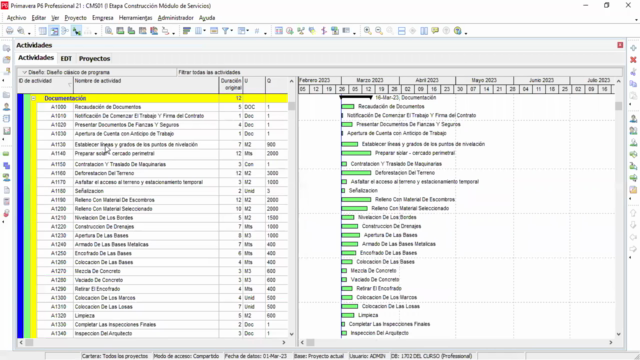Click the red X delete icon in right sidebar

coord(633,60)
